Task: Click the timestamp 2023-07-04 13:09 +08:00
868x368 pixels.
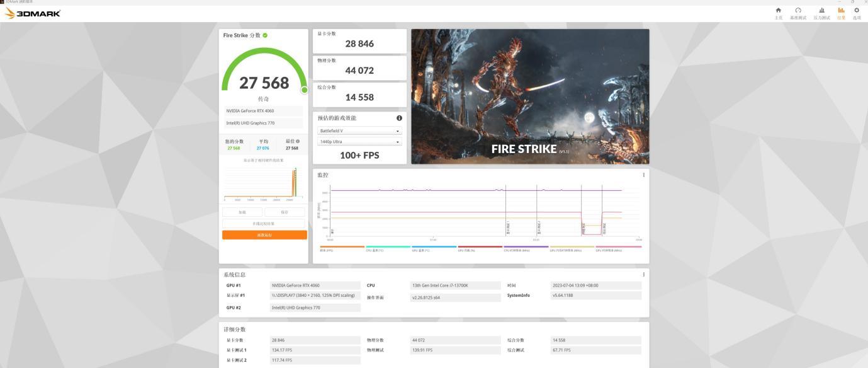Action: tap(595, 285)
